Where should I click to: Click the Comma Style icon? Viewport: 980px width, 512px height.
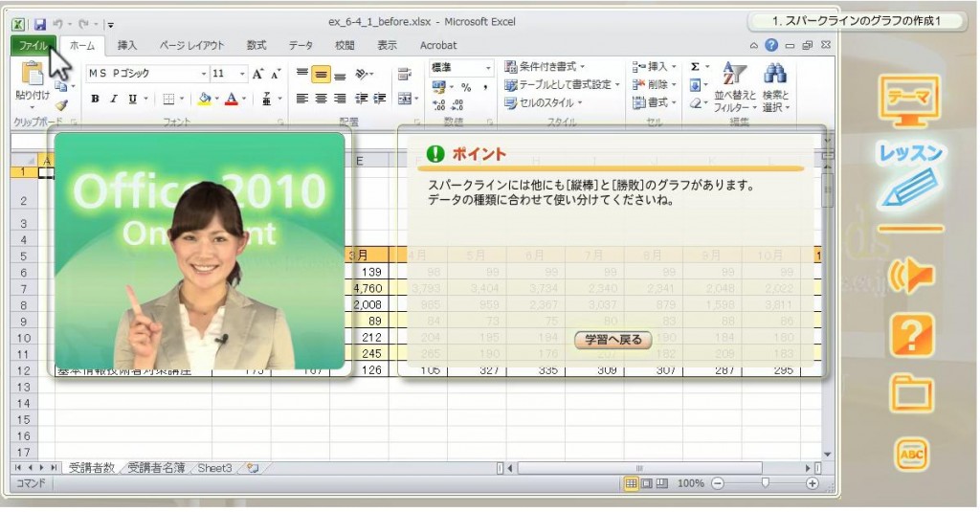pos(485,87)
